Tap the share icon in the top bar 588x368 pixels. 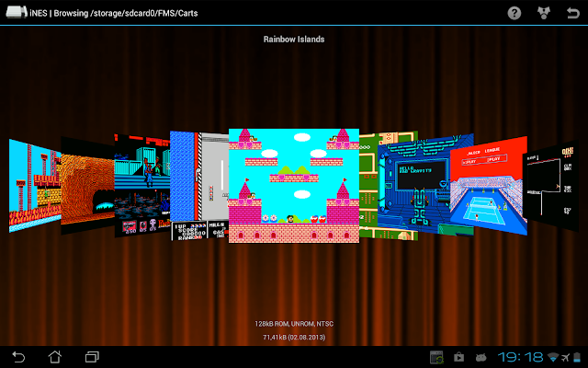pos(543,13)
